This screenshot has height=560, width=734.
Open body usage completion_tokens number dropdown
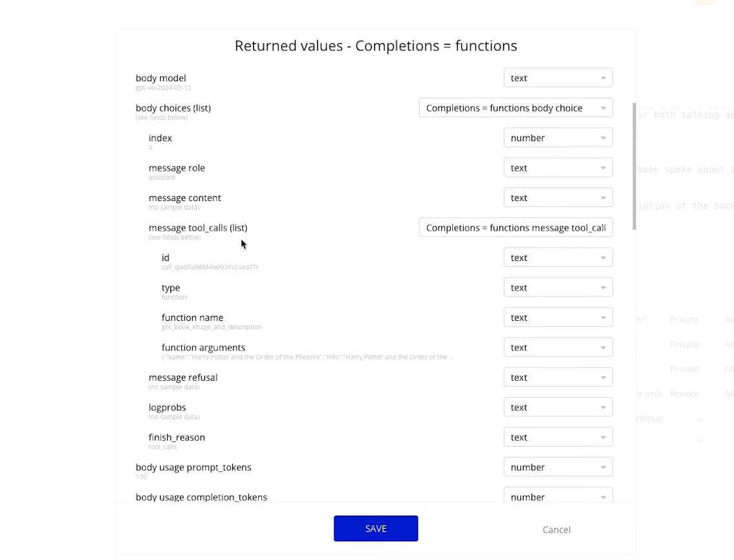tap(558, 497)
